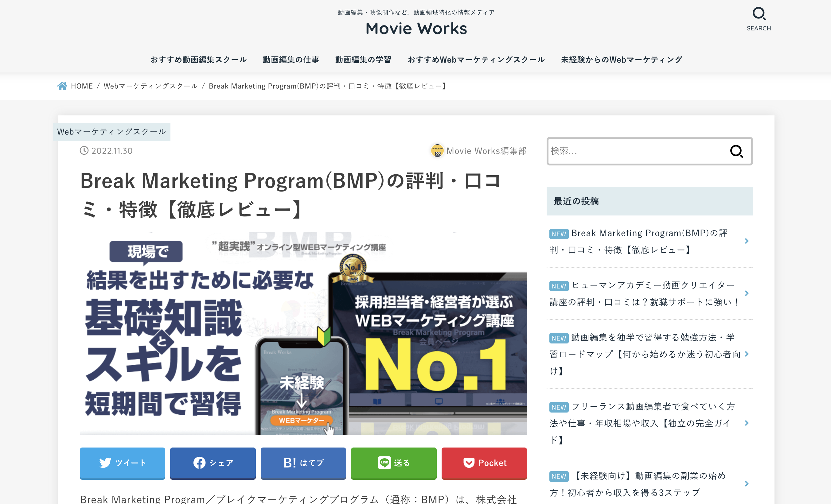This screenshot has height=504, width=831.
Task: Click the home icon in breadcrumb
Action: [62, 86]
